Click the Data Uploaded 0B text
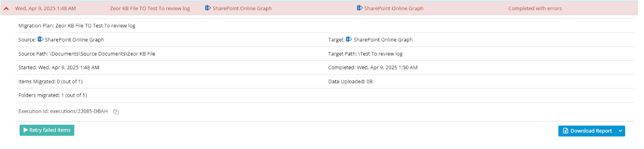 (x=350, y=82)
